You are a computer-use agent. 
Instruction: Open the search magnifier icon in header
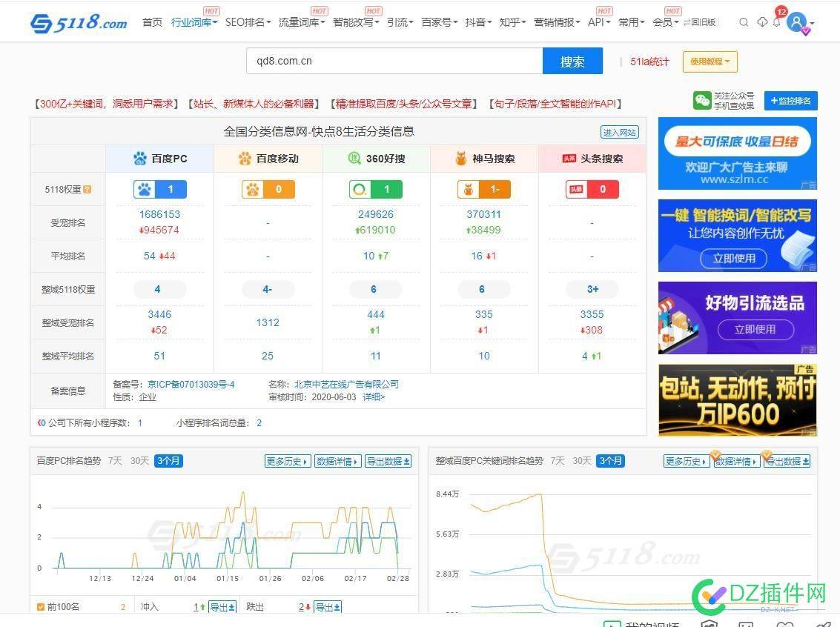tap(744, 22)
